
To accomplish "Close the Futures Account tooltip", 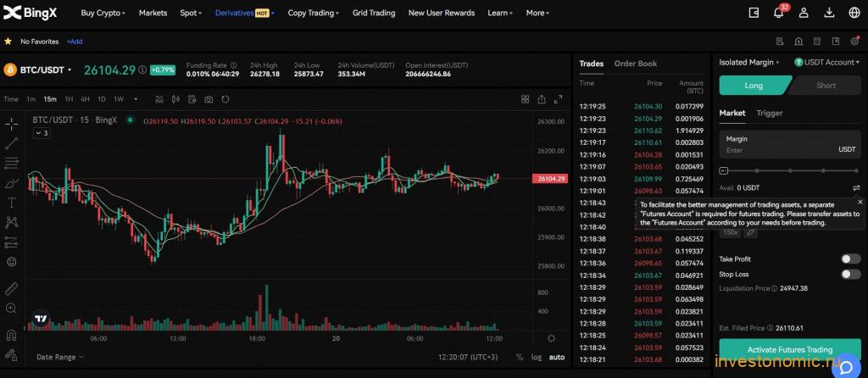I will (860, 203).
